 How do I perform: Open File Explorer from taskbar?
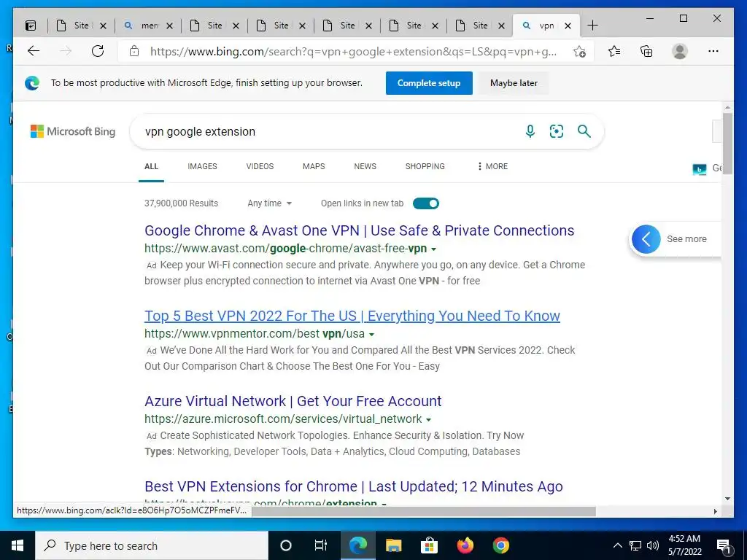[x=393, y=545]
